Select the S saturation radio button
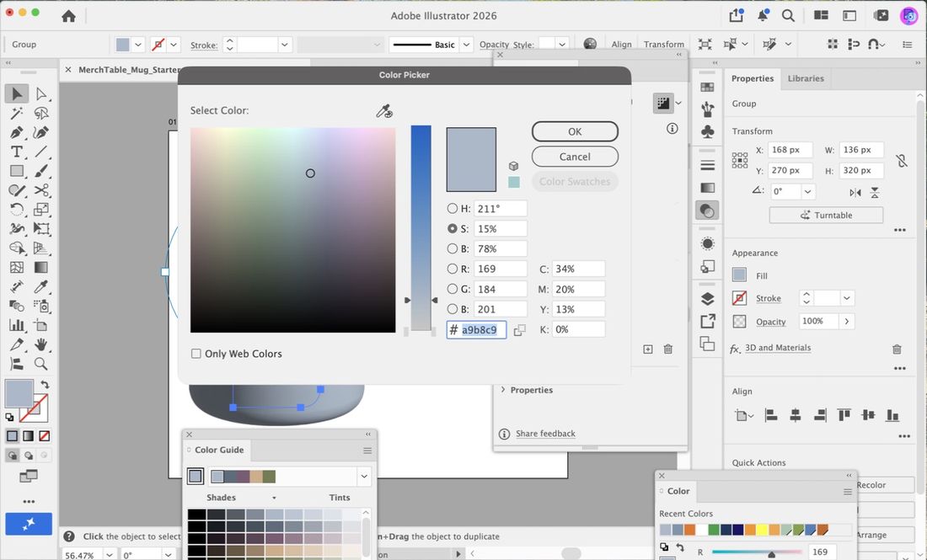 [x=453, y=228]
